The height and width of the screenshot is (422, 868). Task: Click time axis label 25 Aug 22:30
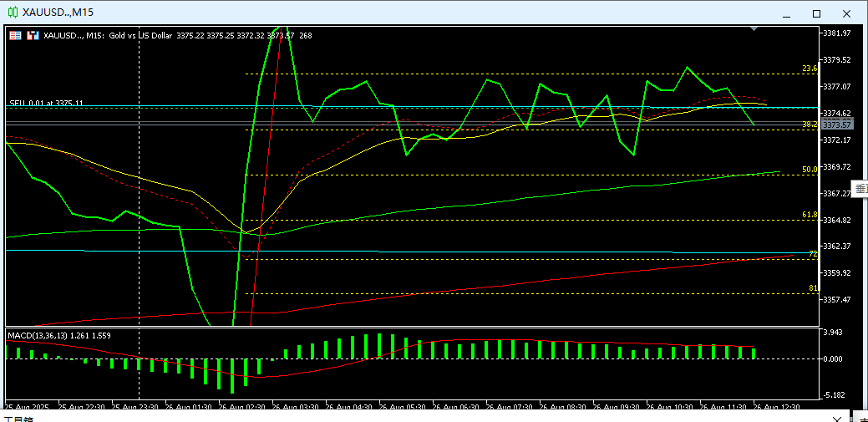(x=82, y=407)
